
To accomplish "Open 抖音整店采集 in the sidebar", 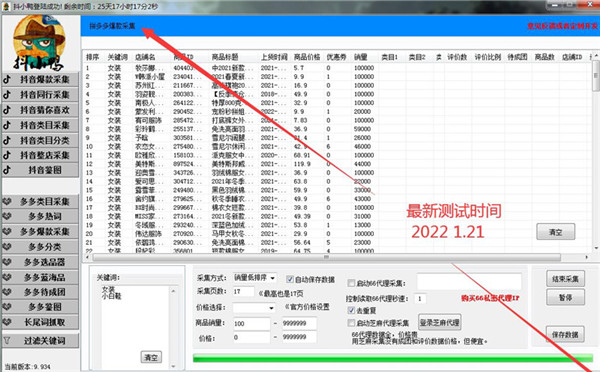I will point(40,155).
